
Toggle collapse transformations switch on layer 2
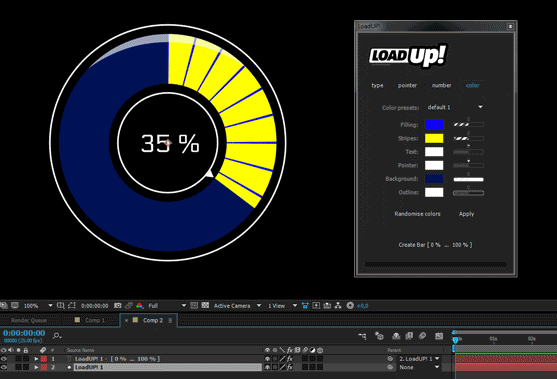pyautogui.click(x=275, y=367)
